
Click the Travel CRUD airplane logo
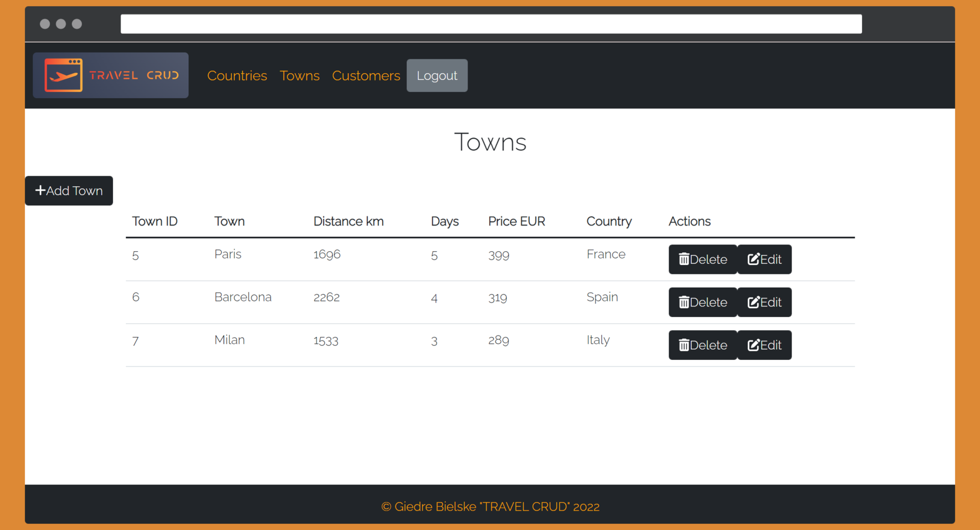(x=110, y=75)
